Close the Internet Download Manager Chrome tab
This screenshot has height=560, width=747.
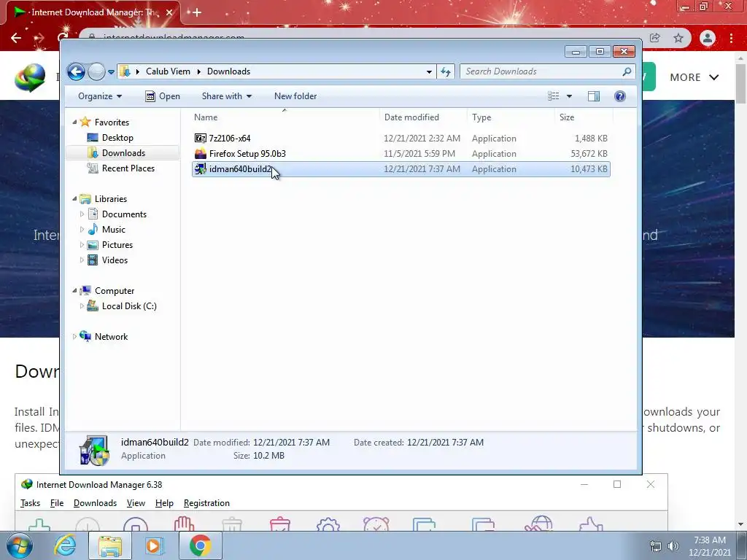click(169, 12)
